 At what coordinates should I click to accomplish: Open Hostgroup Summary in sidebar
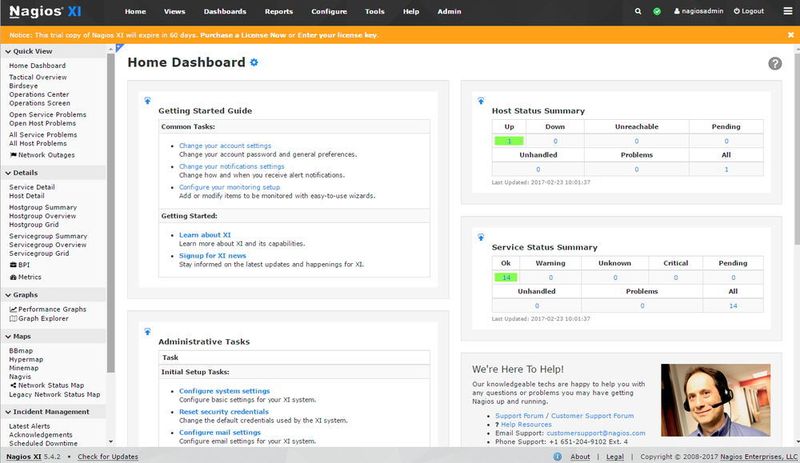click(43, 208)
